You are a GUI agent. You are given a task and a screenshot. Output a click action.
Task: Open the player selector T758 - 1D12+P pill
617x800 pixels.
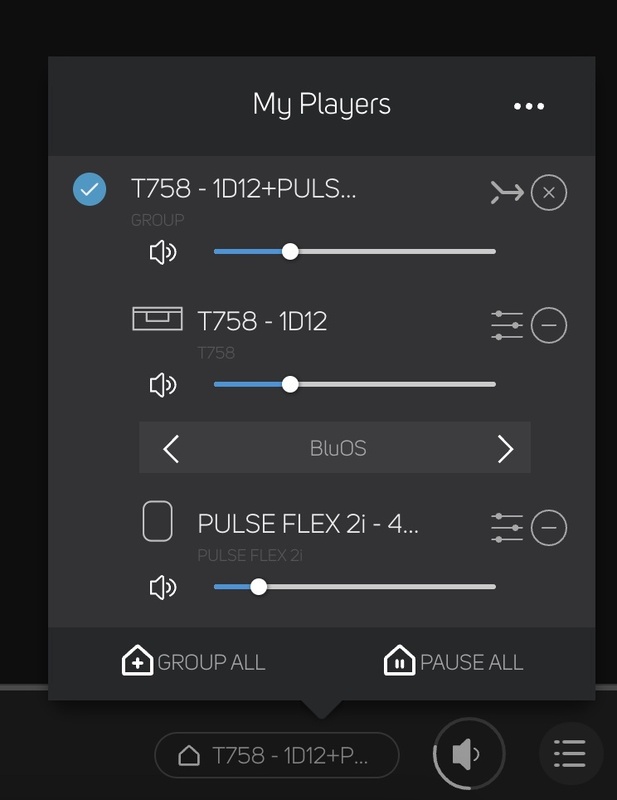point(276,756)
